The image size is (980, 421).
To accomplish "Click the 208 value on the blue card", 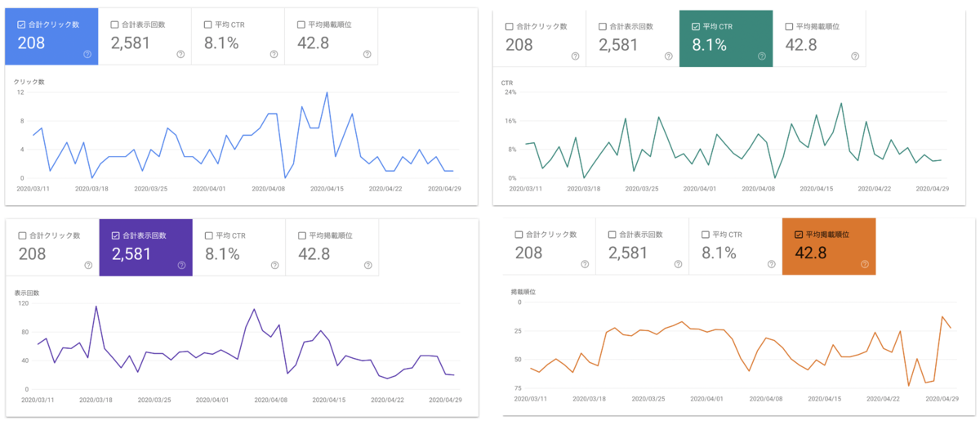I will tap(31, 43).
